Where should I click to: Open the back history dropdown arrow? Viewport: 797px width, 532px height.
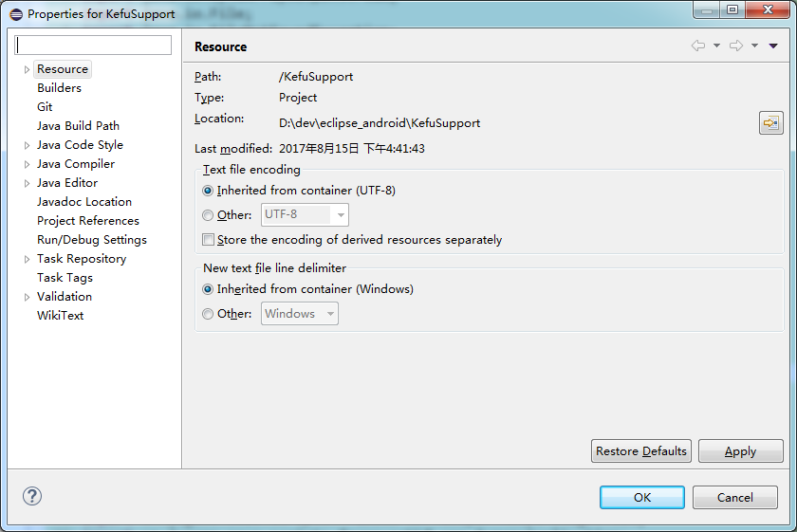(716, 46)
